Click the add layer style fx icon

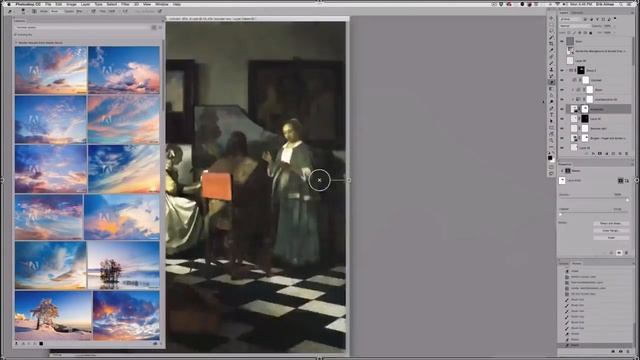[593, 153]
